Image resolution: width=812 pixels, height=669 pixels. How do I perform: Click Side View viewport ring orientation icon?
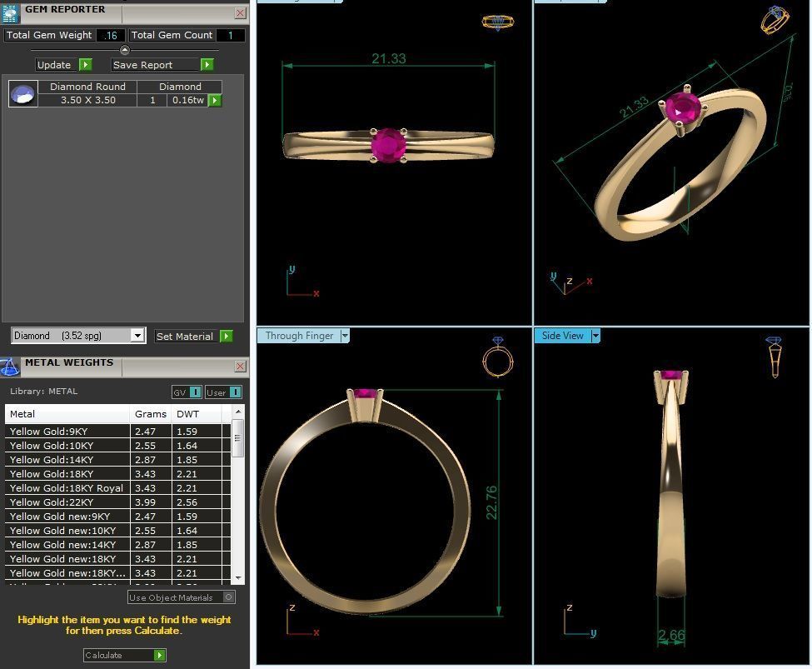[x=775, y=357]
